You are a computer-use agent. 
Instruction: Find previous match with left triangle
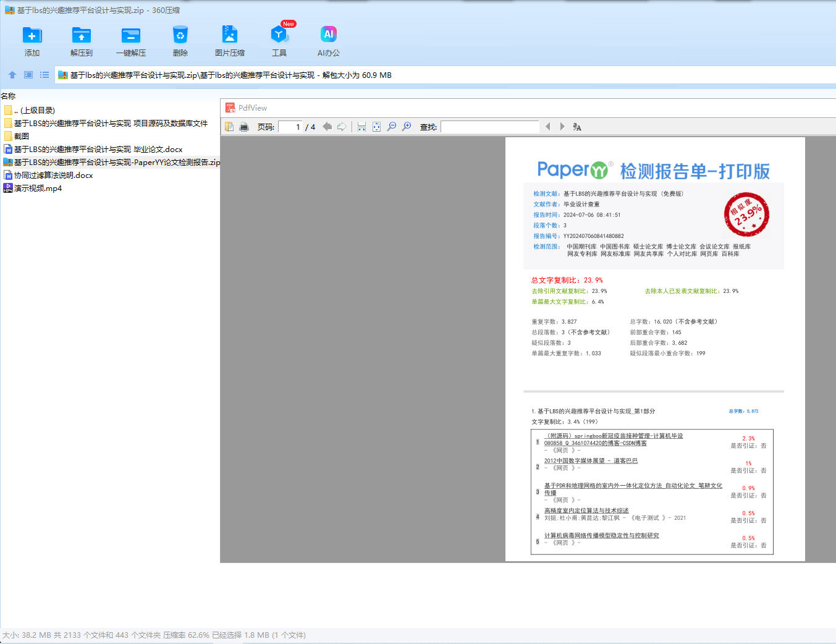coord(547,127)
